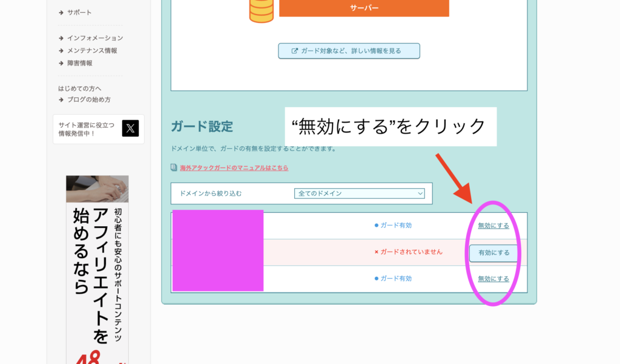Screen dimensions: 620x364
Task: Click ガード対象など、詳しい情報を見る button
Action: click(349, 51)
